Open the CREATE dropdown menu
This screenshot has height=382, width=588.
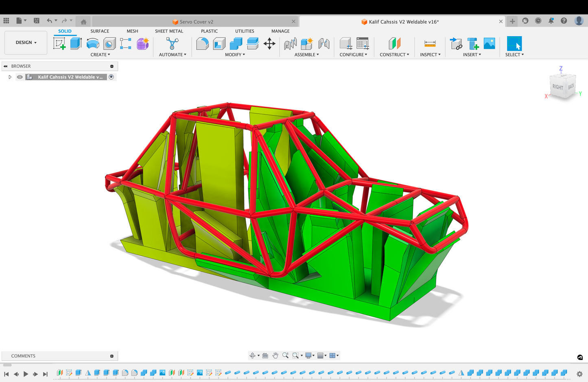pyautogui.click(x=100, y=55)
